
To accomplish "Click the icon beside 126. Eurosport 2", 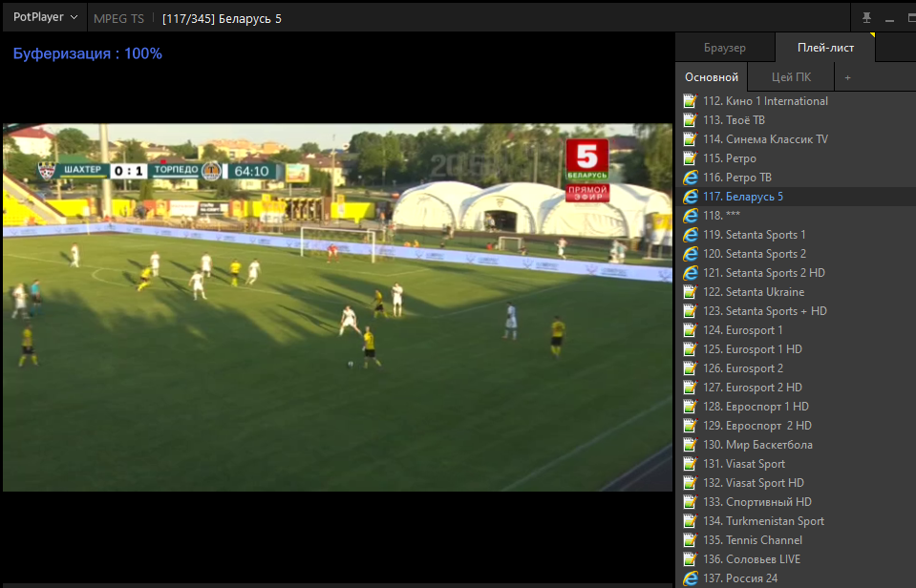I will [x=690, y=368].
